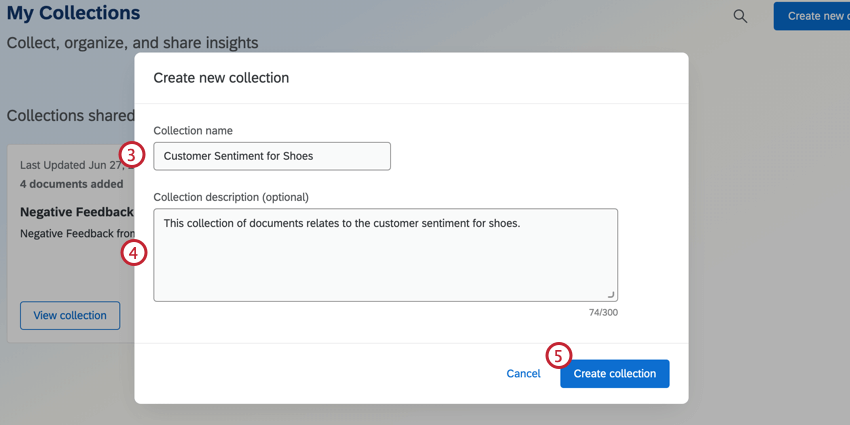This screenshot has height=425, width=850.
Task: Click the search magnifier icon
Action: [x=740, y=16]
